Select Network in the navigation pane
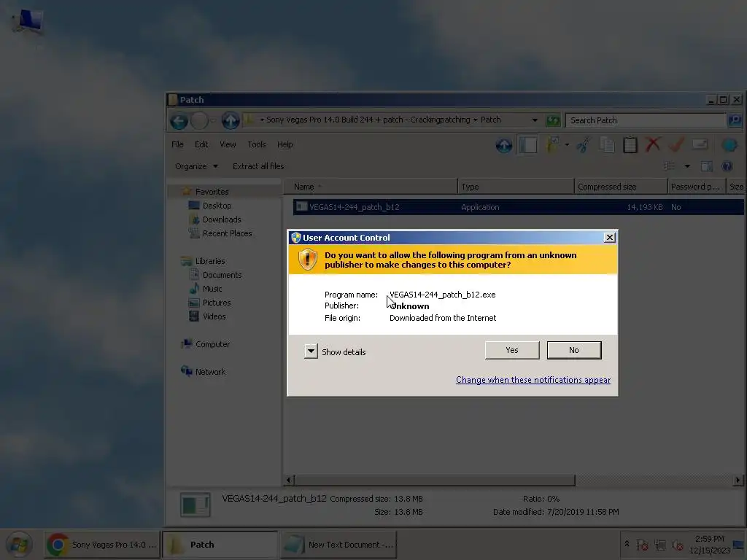Image resolution: width=747 pixels, height=560 pixels. pyautogui.click(x=210, y=371)
